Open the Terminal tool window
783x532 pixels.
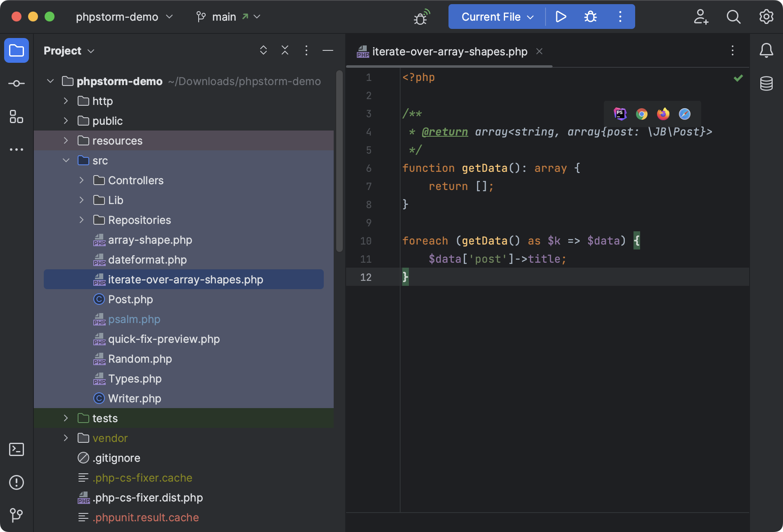(16, 449)
